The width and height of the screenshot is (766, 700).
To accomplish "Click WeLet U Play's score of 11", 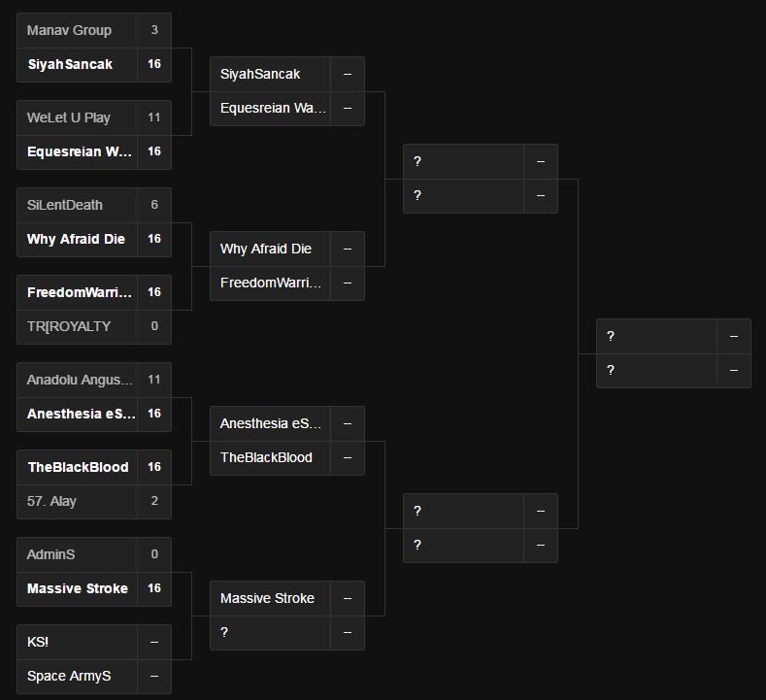I will click(x=154, y=117).
